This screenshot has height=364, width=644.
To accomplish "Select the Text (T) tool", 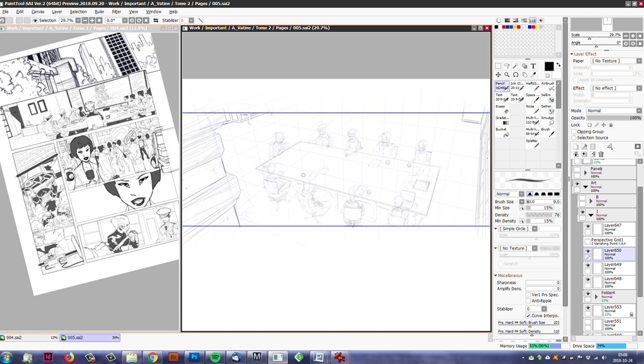I will tap(533, 66).
